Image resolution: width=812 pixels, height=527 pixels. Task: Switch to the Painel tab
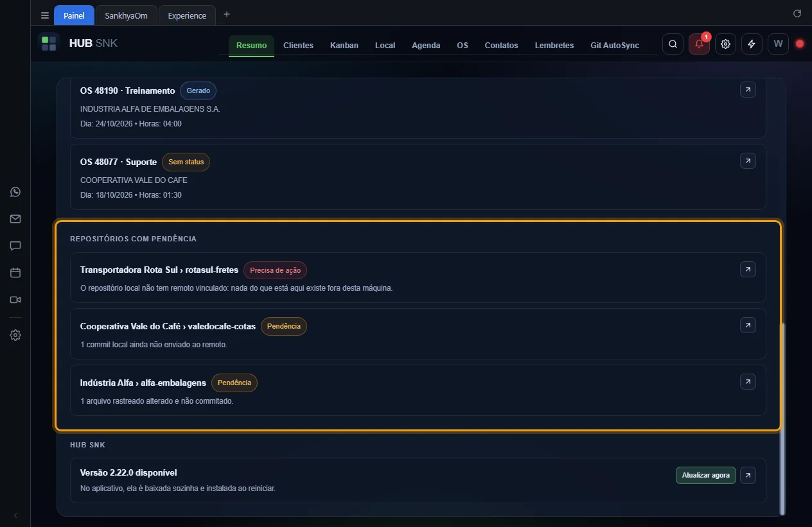(x=74, y=15)
